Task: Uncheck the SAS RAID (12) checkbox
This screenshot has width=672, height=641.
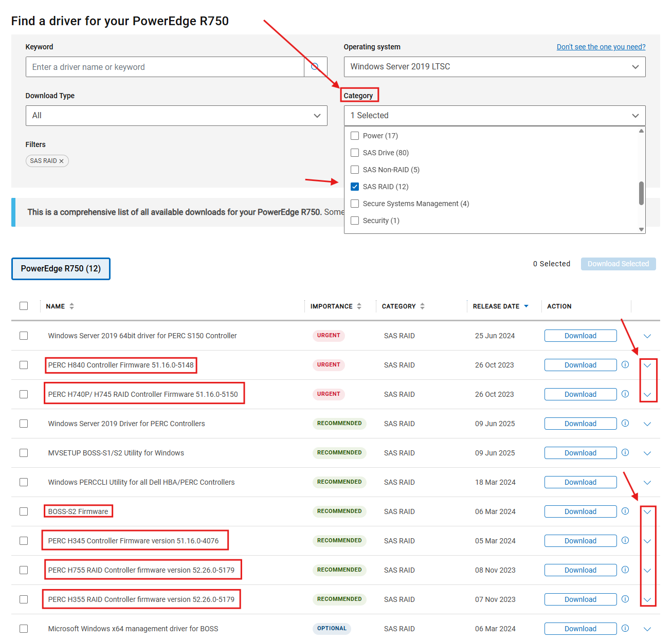Action: pyautogui.click(x=355, y=187)
